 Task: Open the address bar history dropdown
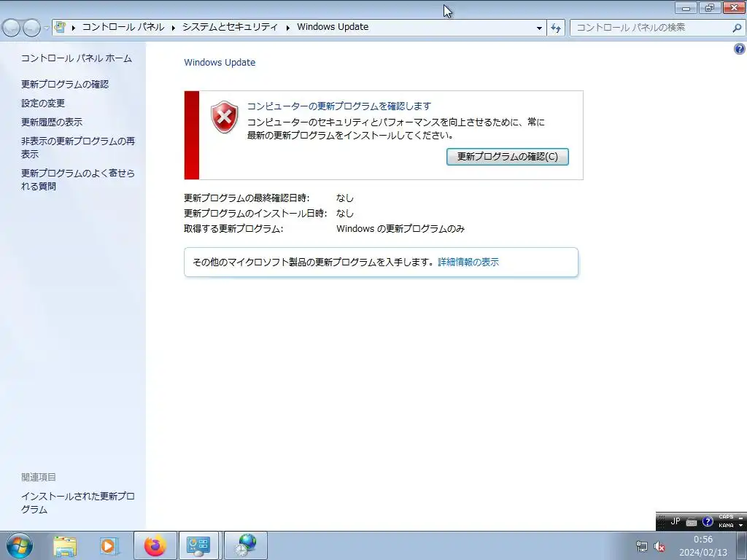click(539, 28)
